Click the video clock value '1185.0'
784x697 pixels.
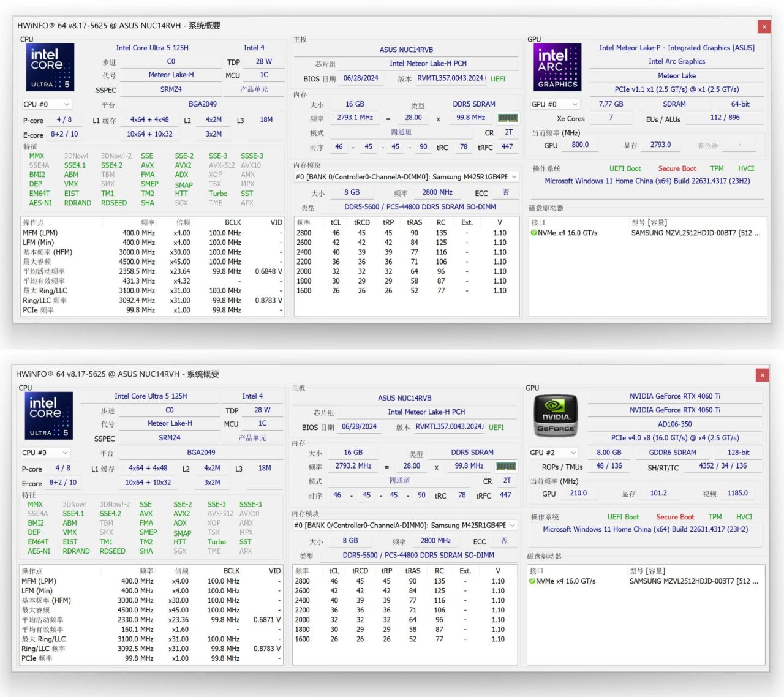click(x=737, y=494)
